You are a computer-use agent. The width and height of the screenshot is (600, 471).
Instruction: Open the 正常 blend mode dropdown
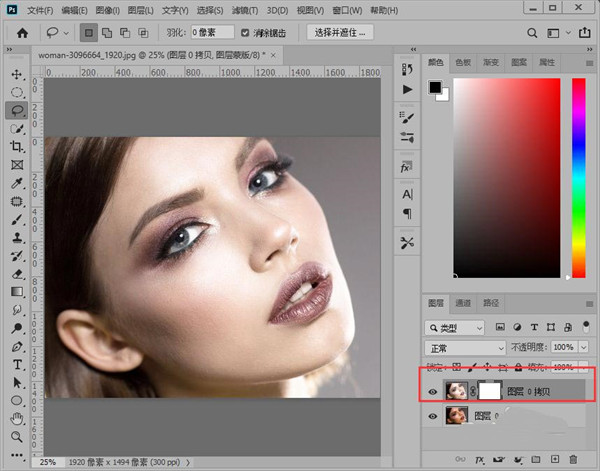[466, 347]
